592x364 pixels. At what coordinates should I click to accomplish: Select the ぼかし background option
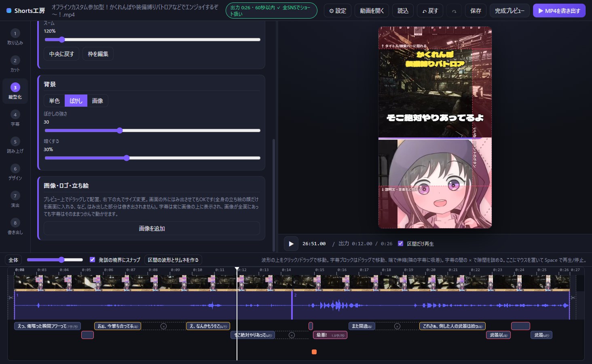click(x=76, y=101)
